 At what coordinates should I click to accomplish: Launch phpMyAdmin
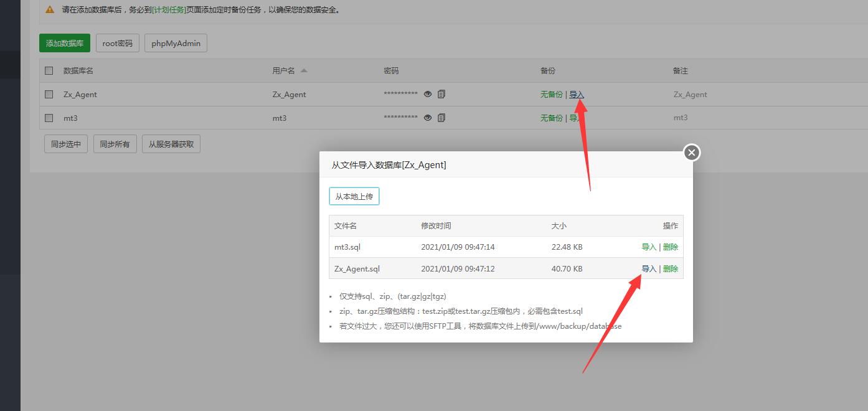point(176,44)
